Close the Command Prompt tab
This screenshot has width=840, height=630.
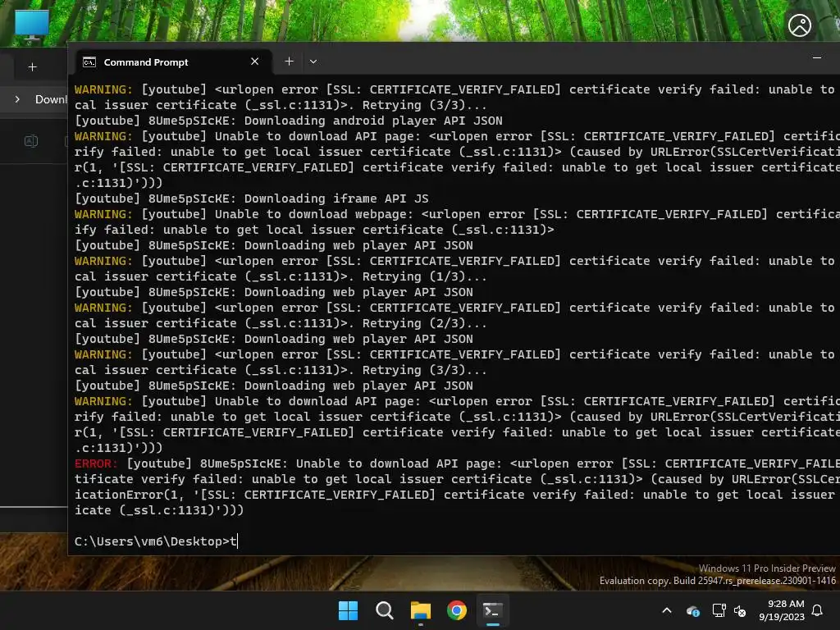[x=255, y=62]
